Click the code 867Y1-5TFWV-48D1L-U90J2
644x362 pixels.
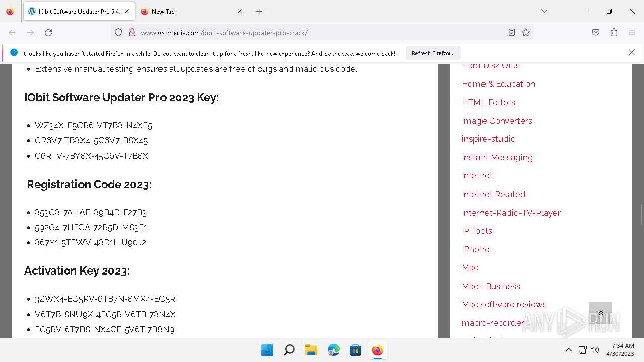point(91,242)
